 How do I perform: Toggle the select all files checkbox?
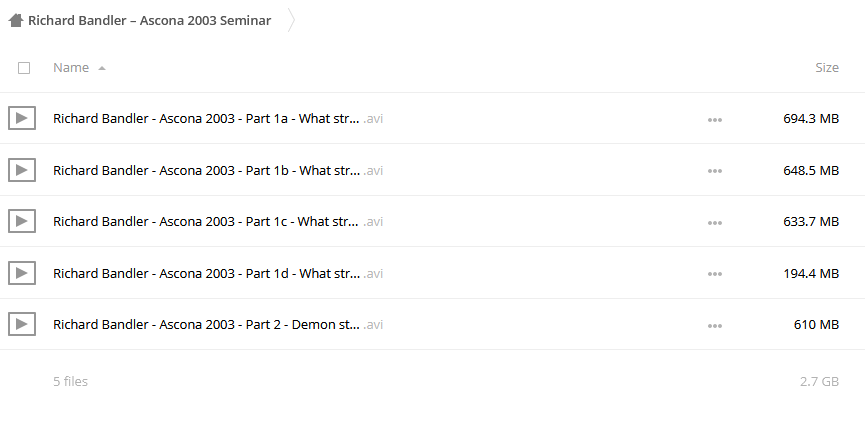pyautogui.click(x=24, y=68)
